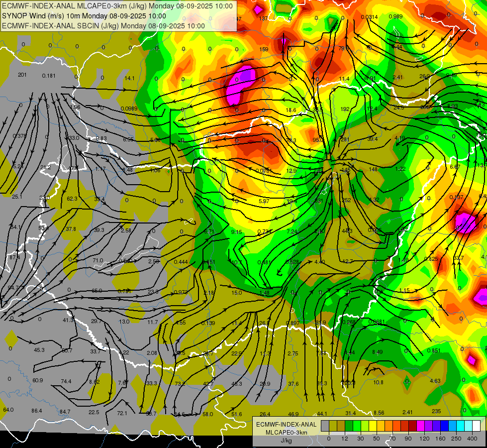Click the map value 235
Image resolution: width=487 pixels, height=448 pixels.
(436, 411)
